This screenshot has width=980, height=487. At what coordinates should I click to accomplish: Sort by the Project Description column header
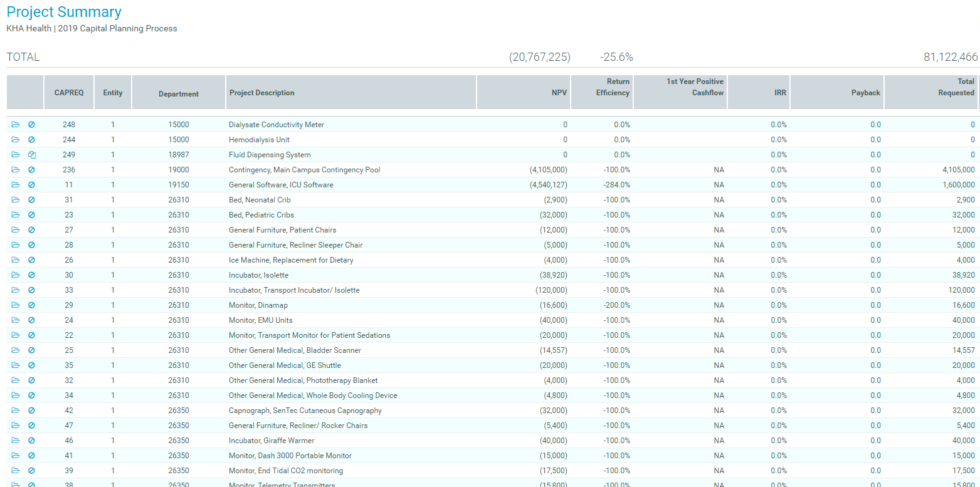pos(351,93)
